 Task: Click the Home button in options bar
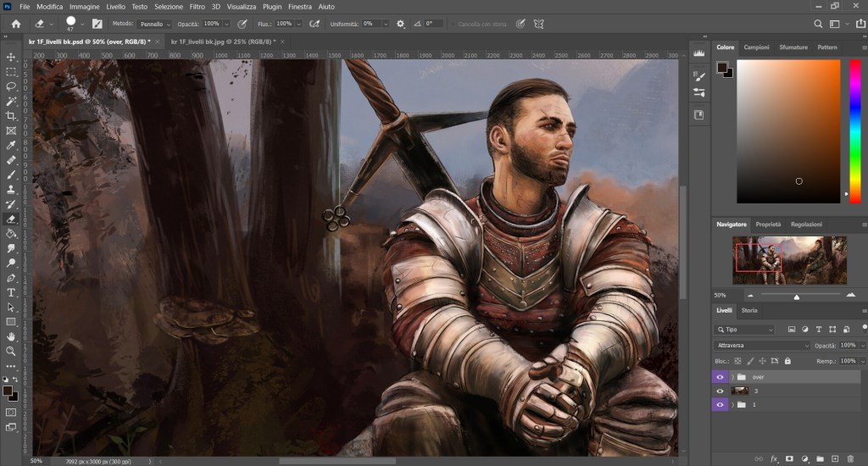(15, 24)
